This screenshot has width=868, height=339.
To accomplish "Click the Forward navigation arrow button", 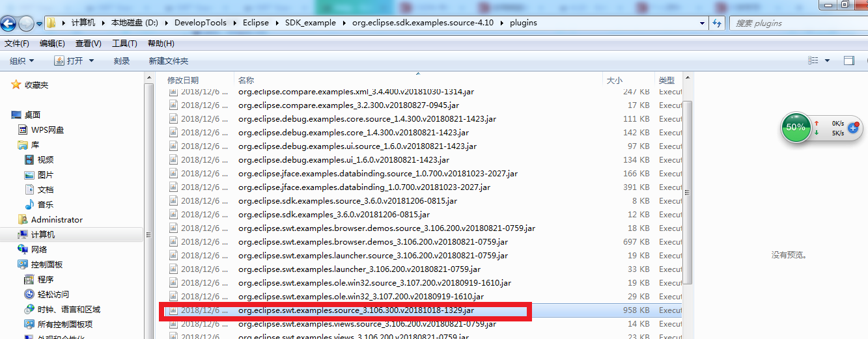I will coord(26,23).
